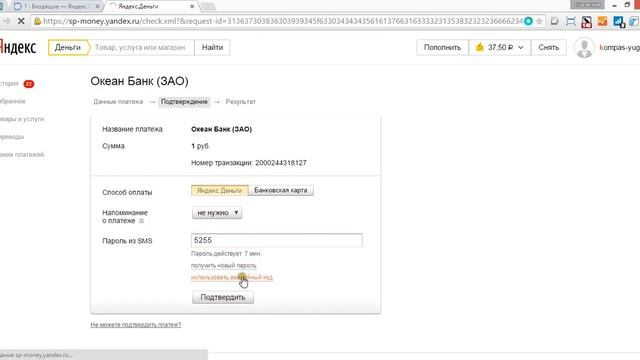Click the gray page extension icon after the star

pos(554,21)
